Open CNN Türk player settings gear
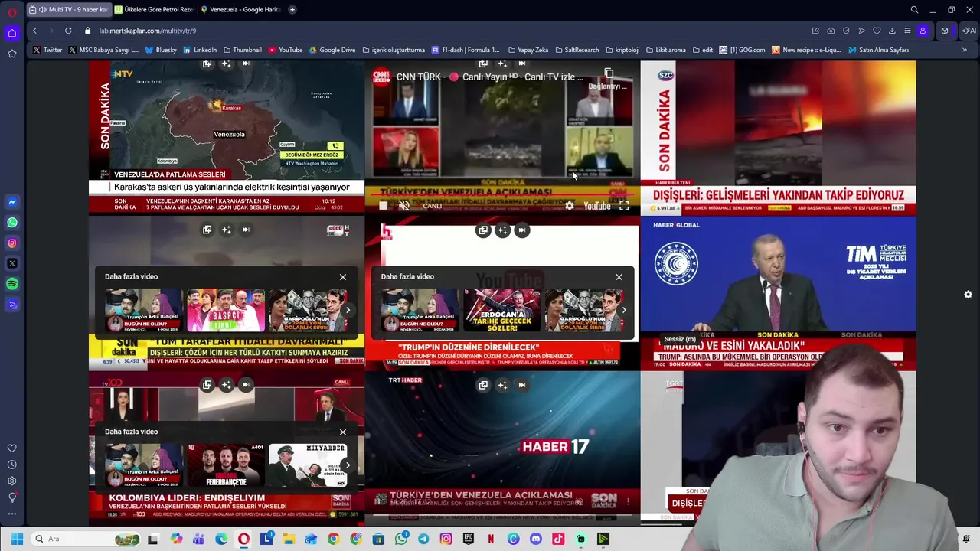 [x=570, y=206]
